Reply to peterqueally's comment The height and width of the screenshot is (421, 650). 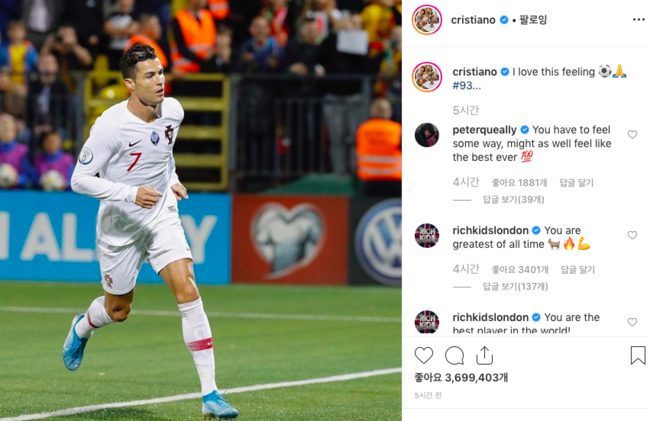coord(576,183)
